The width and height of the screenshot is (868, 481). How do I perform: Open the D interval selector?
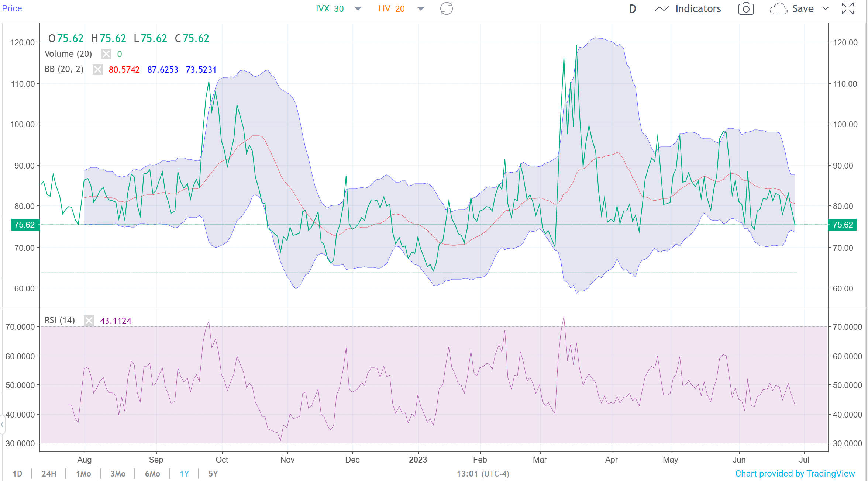633,9
